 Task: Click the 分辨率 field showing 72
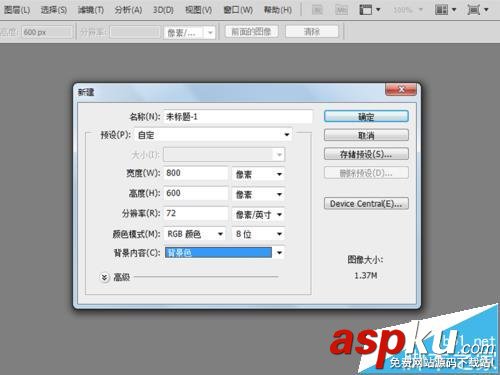pos(196,213)
